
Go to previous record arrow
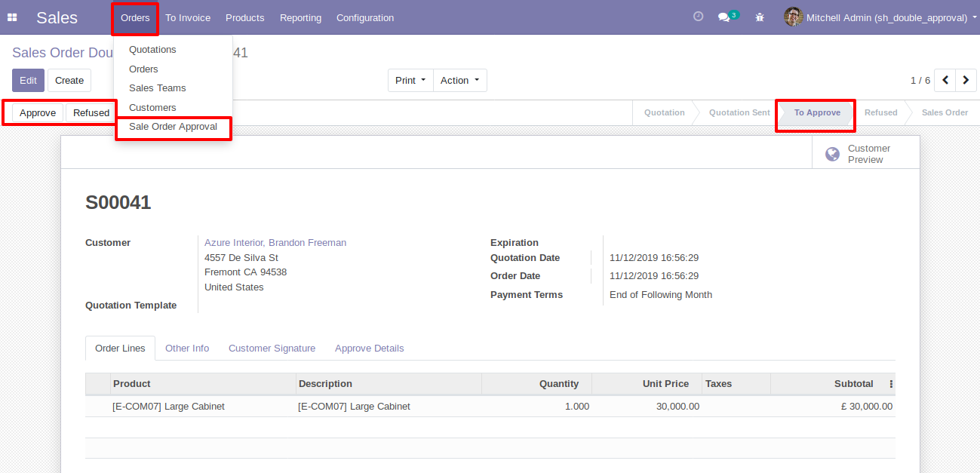click(945, 80)
